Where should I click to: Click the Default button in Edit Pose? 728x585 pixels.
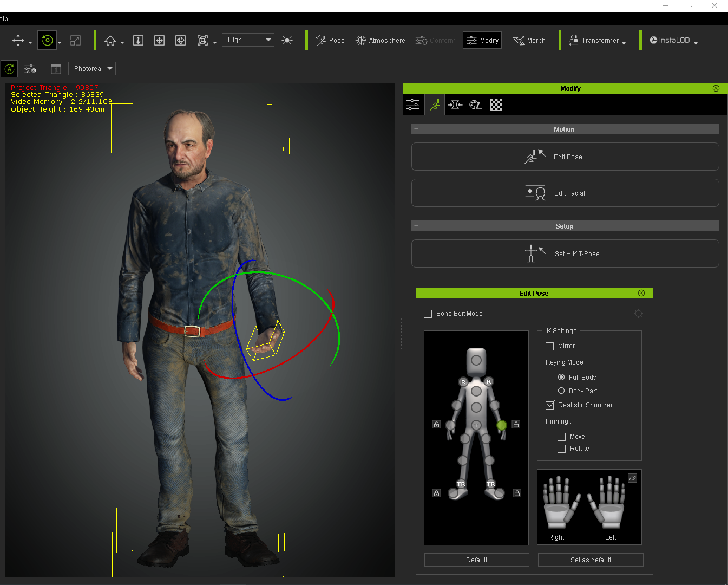coord(477,560)
